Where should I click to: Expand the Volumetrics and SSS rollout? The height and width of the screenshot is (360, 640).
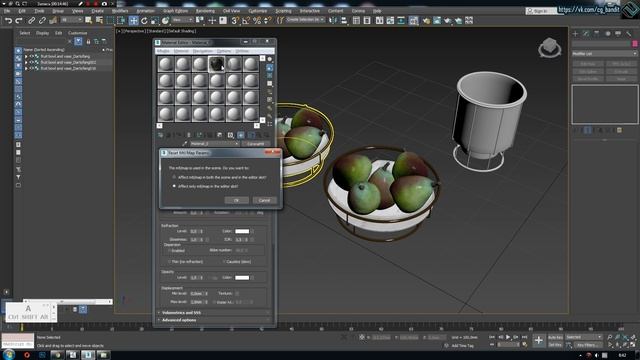pyautogui.click(x=214, y=313)
